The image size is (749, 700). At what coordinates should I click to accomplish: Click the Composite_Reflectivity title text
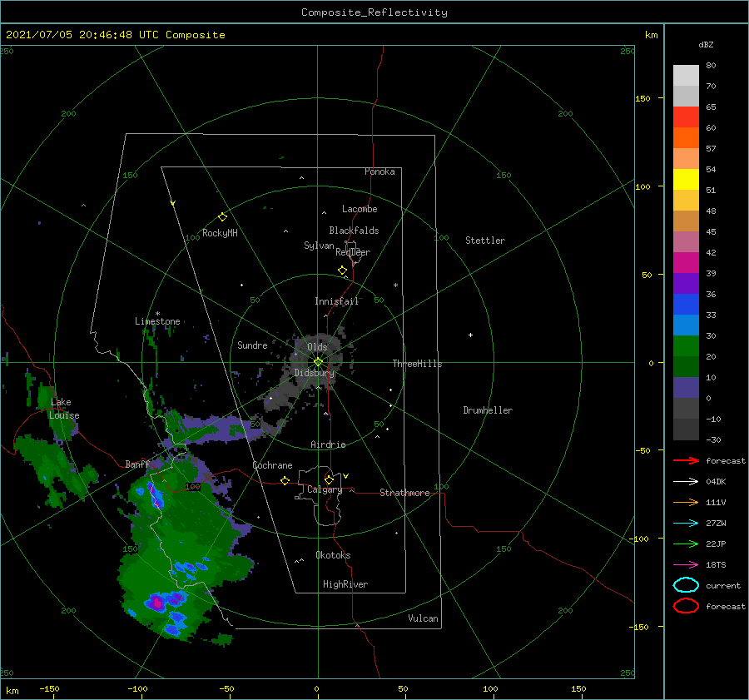(x=374, y=12)
